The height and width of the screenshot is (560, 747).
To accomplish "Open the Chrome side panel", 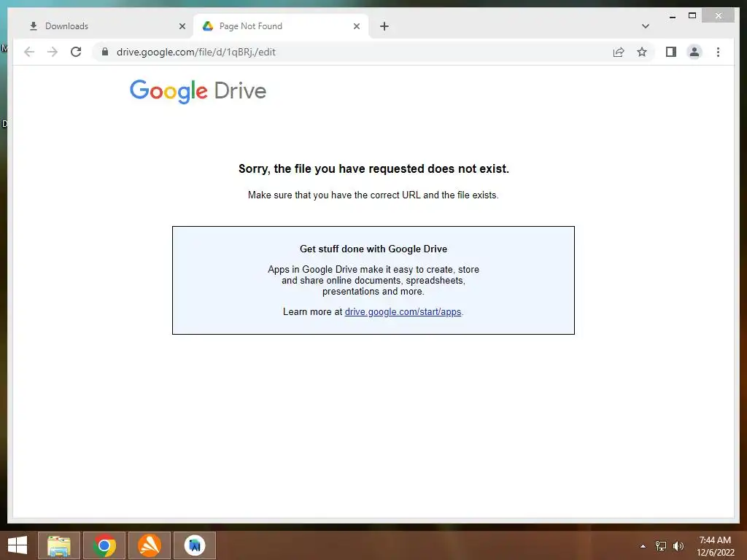I will [x=671, y=52].
